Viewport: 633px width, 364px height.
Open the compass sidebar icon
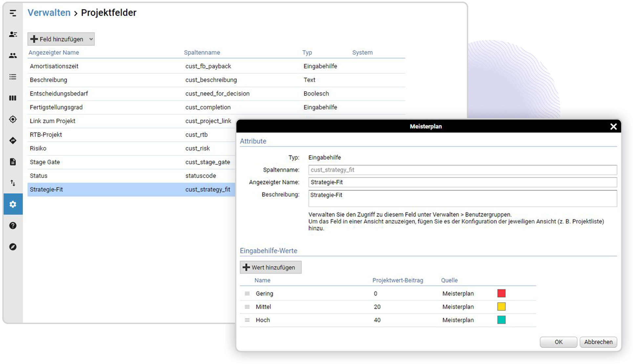pos(13,247)
